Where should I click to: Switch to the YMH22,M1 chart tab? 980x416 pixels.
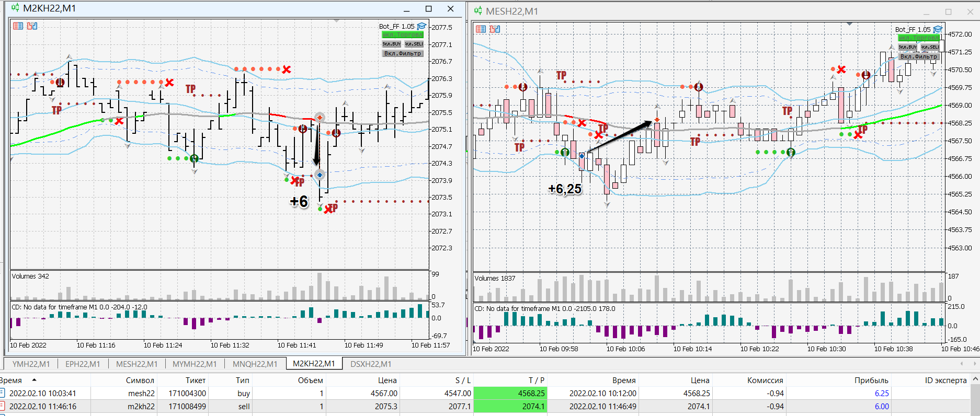tap(31, 364)
